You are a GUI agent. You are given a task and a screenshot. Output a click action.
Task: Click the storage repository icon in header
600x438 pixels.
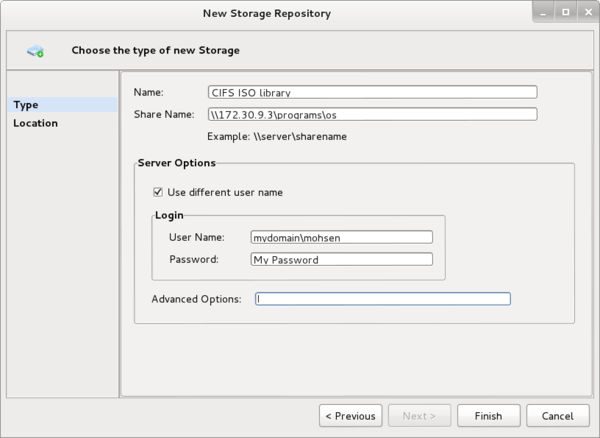[x=35, y=50]
